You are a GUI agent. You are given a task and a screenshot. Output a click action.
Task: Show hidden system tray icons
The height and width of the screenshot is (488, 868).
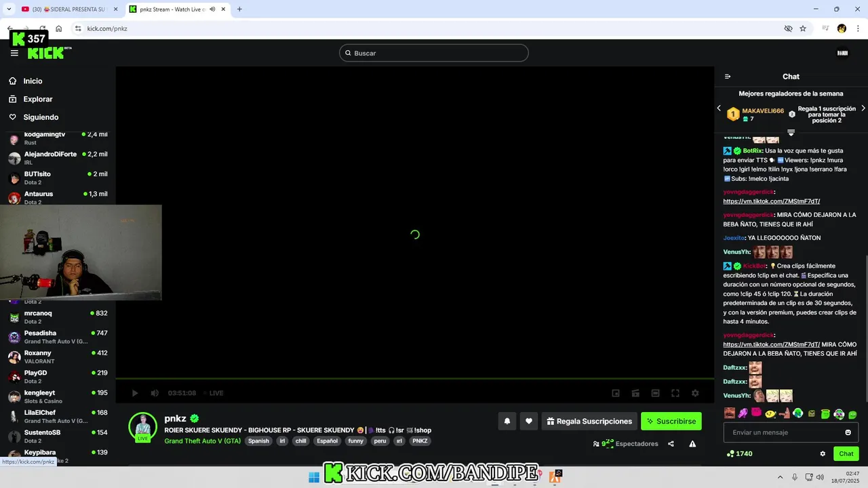point(780,477)
